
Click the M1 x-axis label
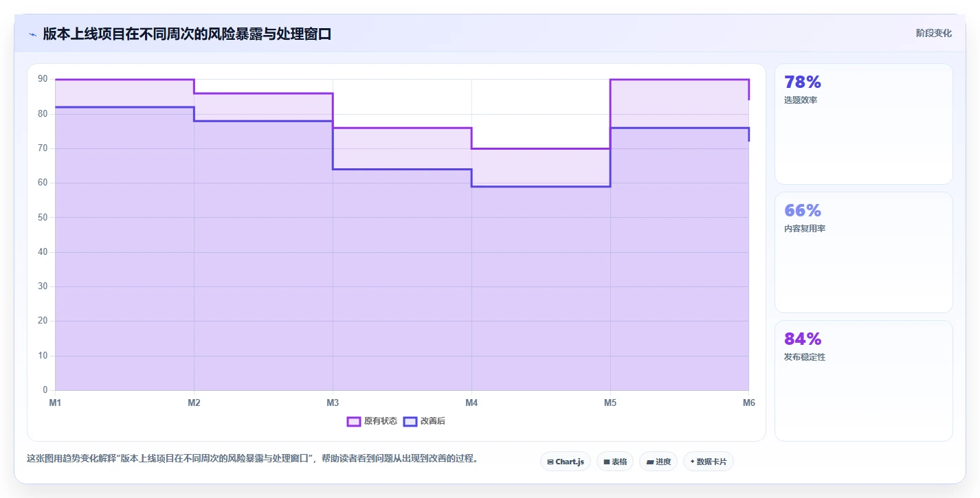(x=55, y=403)
